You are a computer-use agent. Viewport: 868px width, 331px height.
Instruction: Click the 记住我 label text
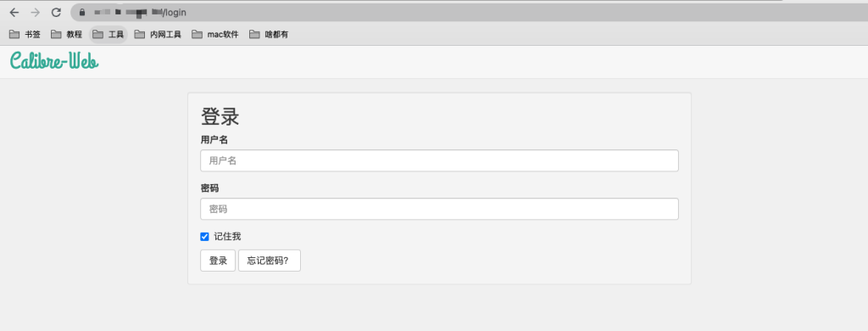coord(227,237)
